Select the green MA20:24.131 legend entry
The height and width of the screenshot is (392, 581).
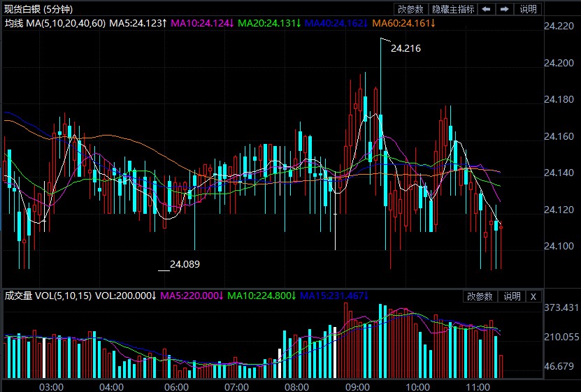[269, 24]
